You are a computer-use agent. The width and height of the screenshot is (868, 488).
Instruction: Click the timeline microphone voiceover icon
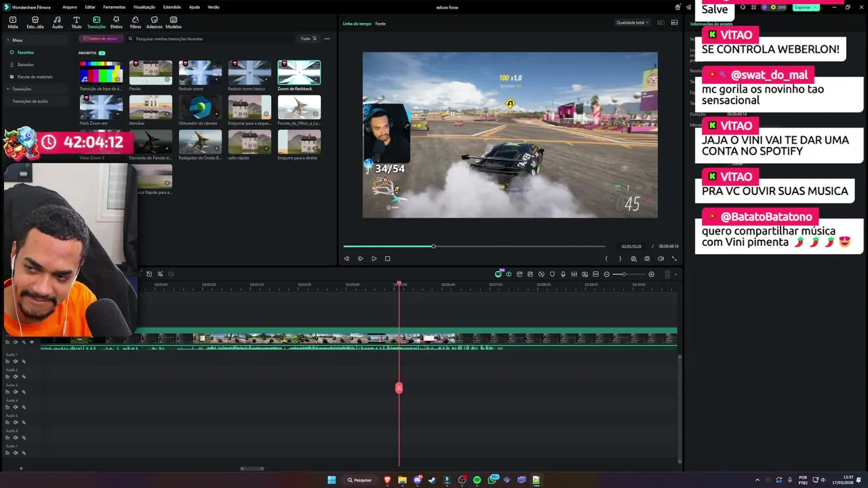click(x=563, y=274)
